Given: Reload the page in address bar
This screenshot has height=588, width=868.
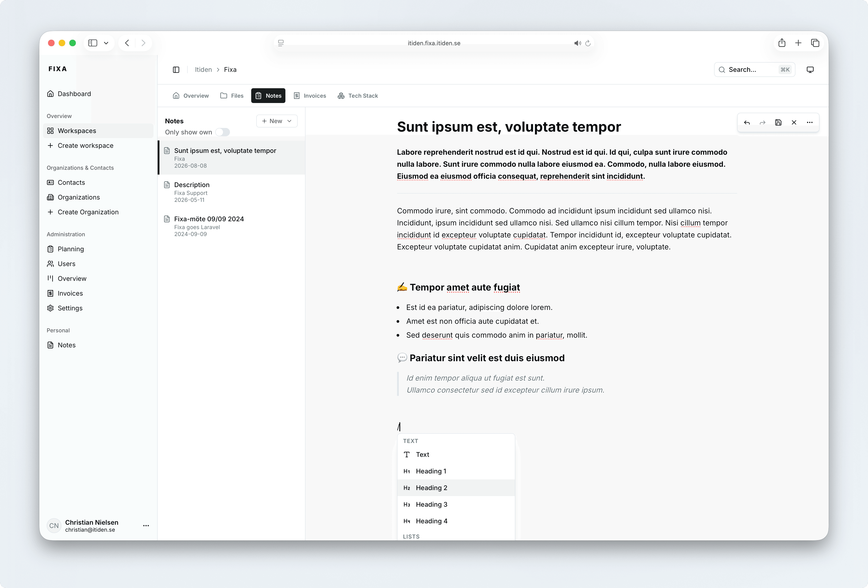Looking at the screenshot, I should coord(587,43).
